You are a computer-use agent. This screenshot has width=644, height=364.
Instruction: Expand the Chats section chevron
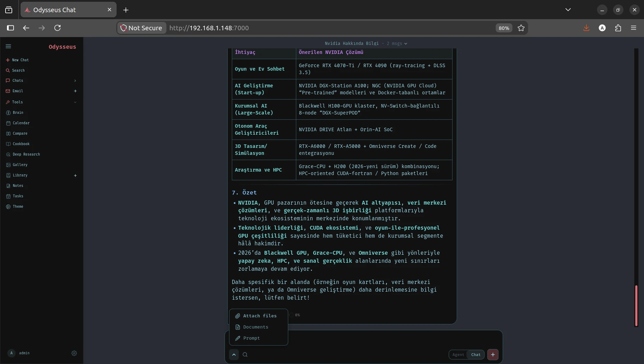click(x=75, y=81)
